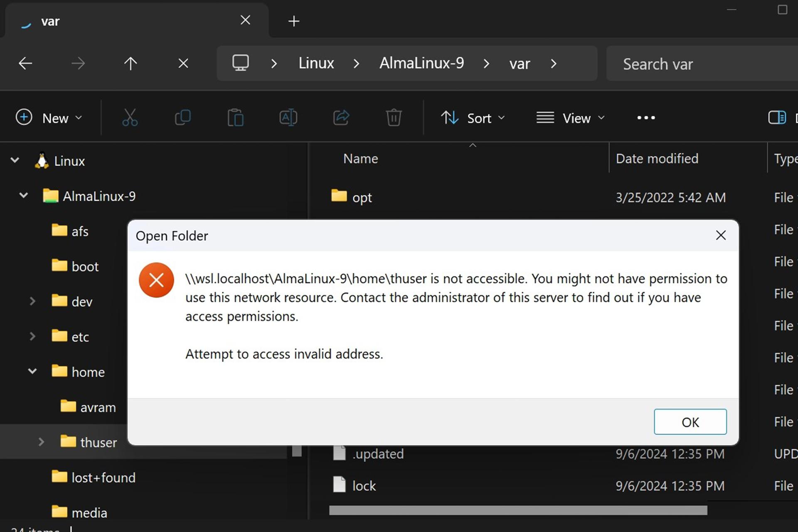Viewport: 798px width, 532px height.
Task: Close the Open Folder error dialog
Action: pos(721,235)
